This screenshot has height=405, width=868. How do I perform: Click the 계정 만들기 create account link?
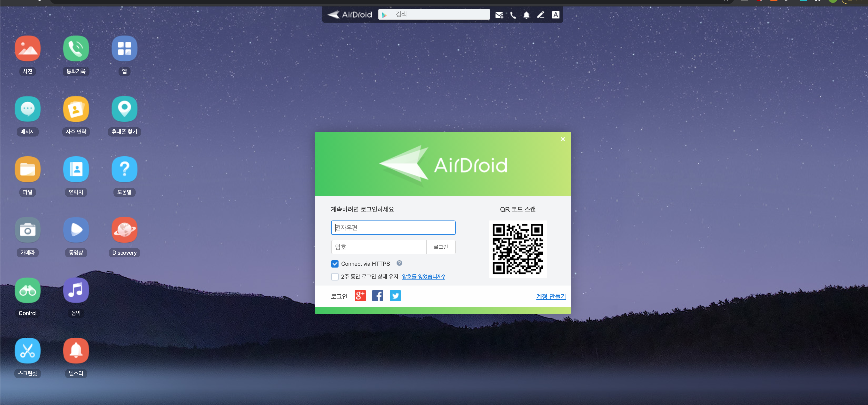(551, 297)
